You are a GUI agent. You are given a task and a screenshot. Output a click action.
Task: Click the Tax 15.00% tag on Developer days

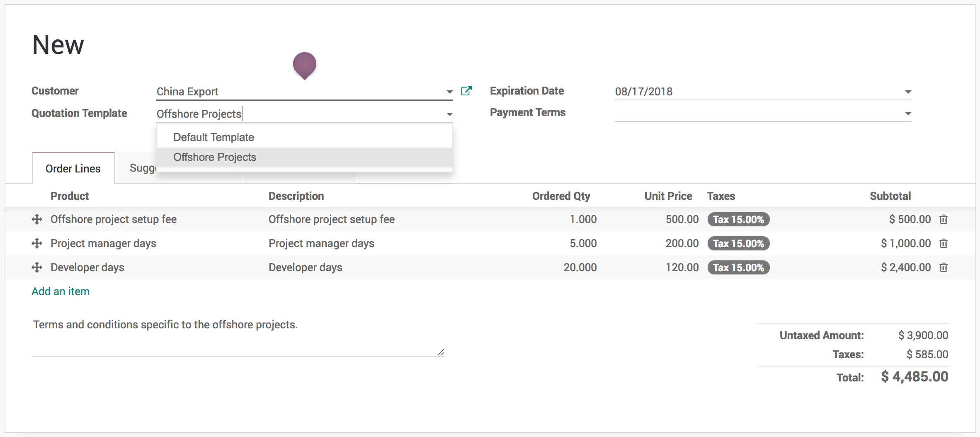pos(738,267)
